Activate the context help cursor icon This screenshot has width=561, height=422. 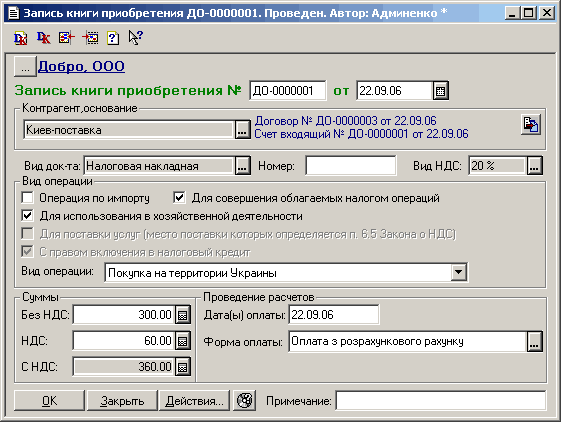coord(136,38)
